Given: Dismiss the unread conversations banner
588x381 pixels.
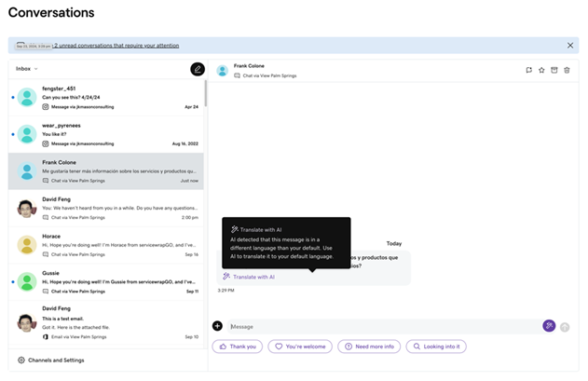Looking at the screenshot, I should click(x=570, y=46).
